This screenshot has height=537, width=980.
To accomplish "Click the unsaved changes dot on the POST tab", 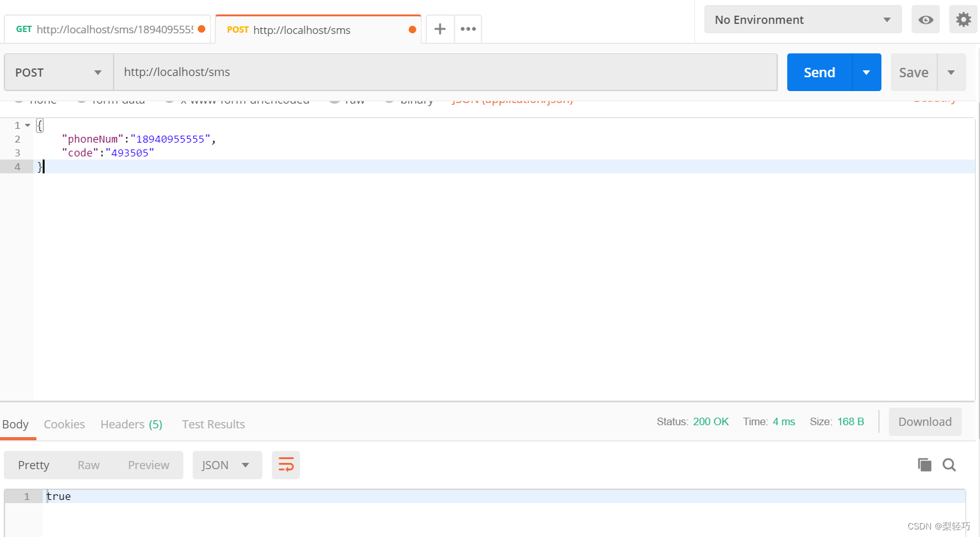I will coord(413,29).
